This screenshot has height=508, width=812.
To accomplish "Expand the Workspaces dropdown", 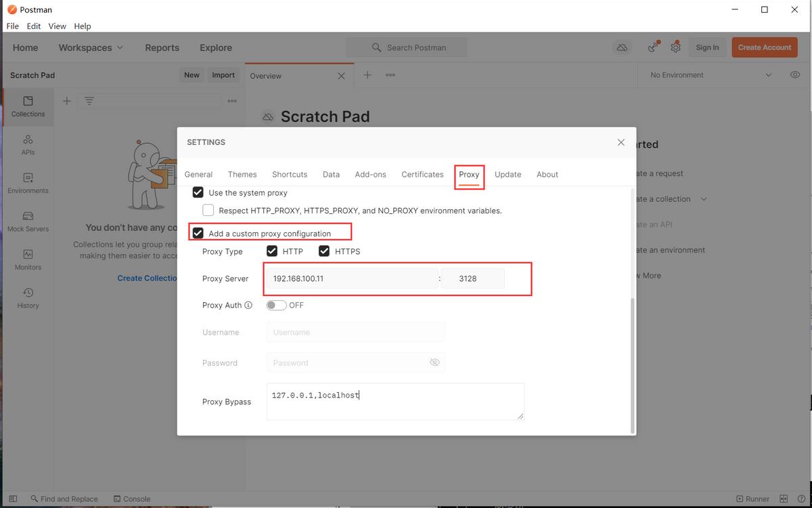I will click(x=91, y=47).
